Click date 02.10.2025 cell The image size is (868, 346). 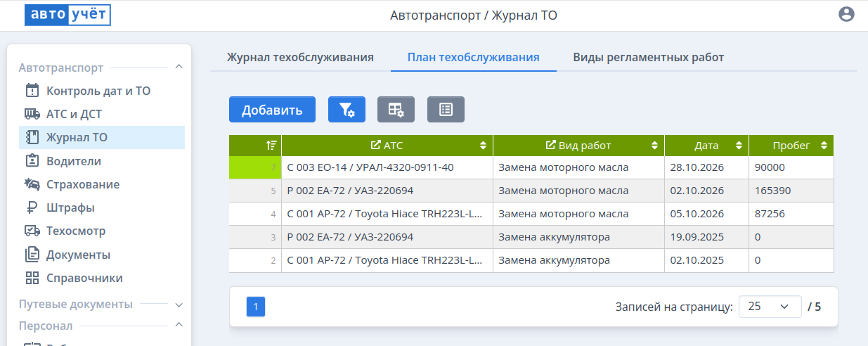[x=706, y=260]
